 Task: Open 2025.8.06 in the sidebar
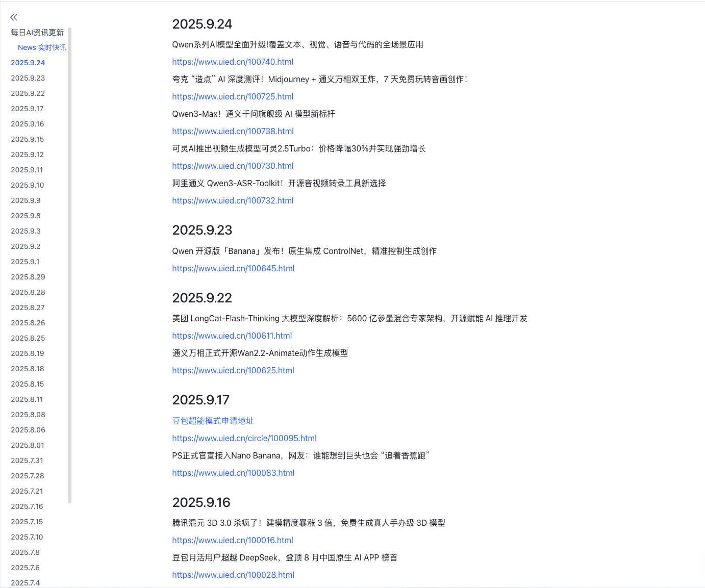tap(28, 430)
